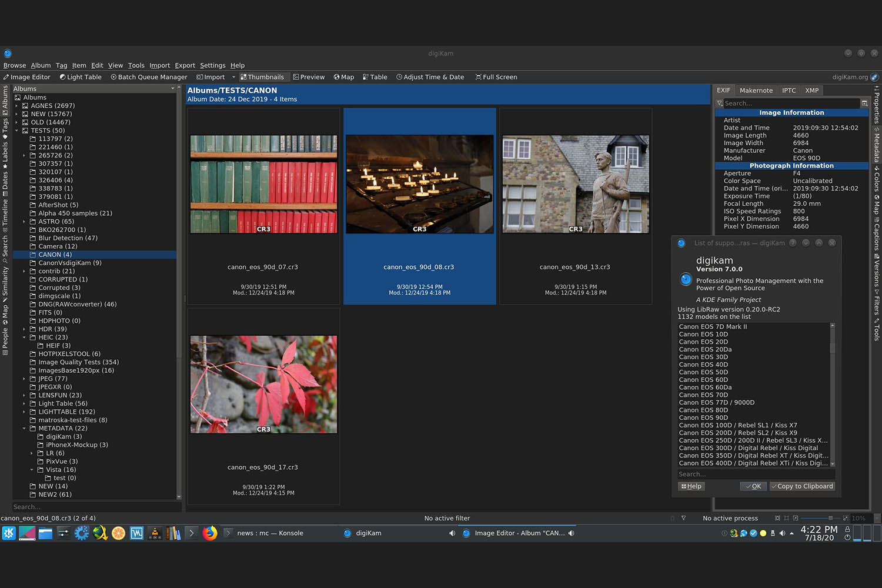The width and height of the screenshot is (882, 588).
Task: Collapse the METADATA album node
Action: point(24,429)
